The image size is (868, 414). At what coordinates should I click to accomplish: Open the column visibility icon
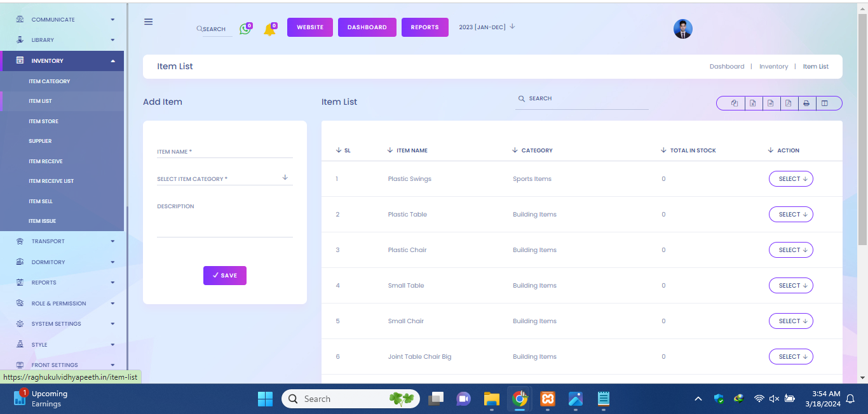pos(825,103)
